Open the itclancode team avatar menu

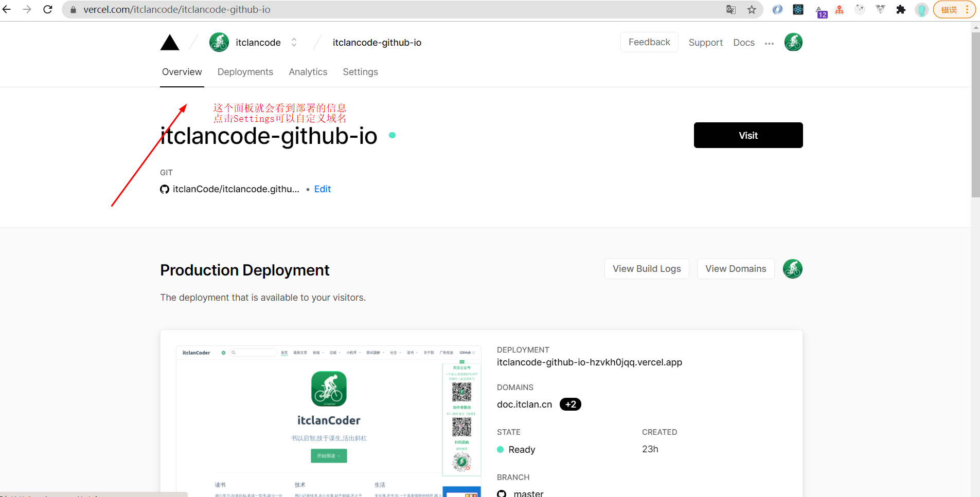pyautogui.click(x=219, y=42)
